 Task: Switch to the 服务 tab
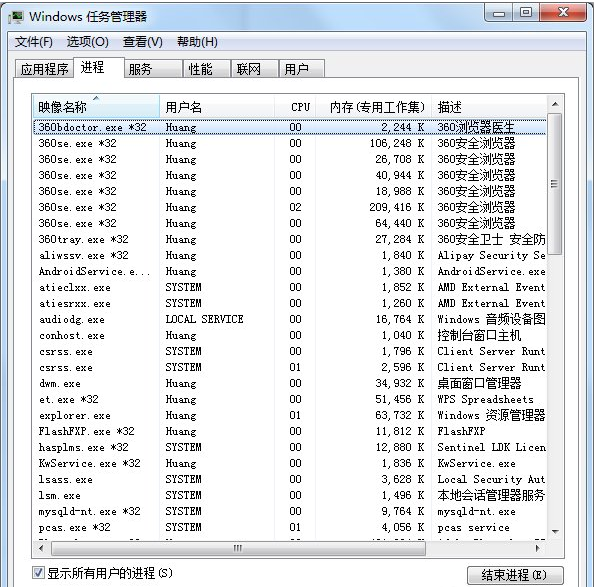click(153, 69)
